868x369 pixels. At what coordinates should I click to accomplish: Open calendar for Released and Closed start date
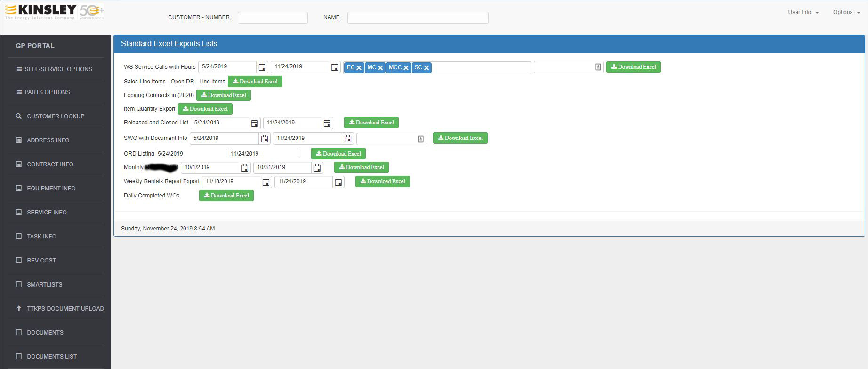(x=255, y=123)
